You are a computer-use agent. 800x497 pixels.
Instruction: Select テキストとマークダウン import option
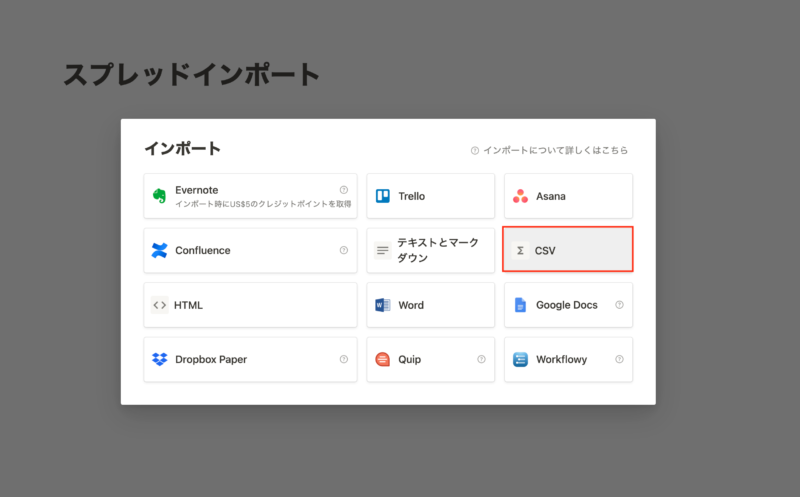pyautogui.click(x=431, y=251)
